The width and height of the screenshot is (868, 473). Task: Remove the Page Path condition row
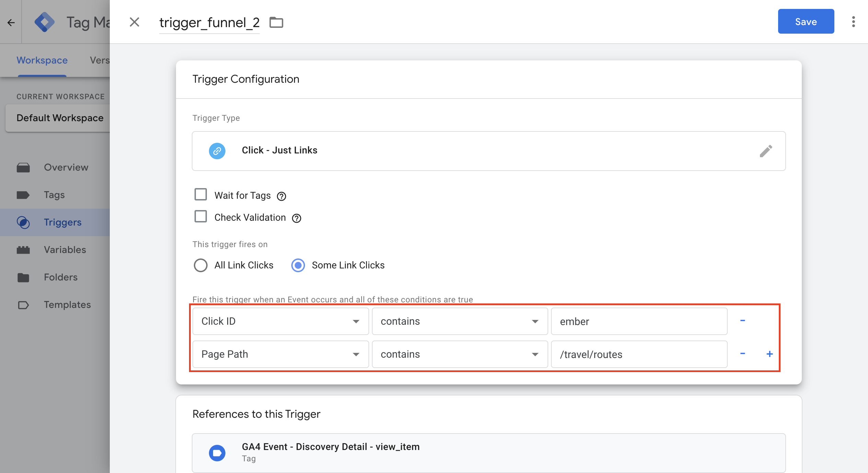[743, 354]
